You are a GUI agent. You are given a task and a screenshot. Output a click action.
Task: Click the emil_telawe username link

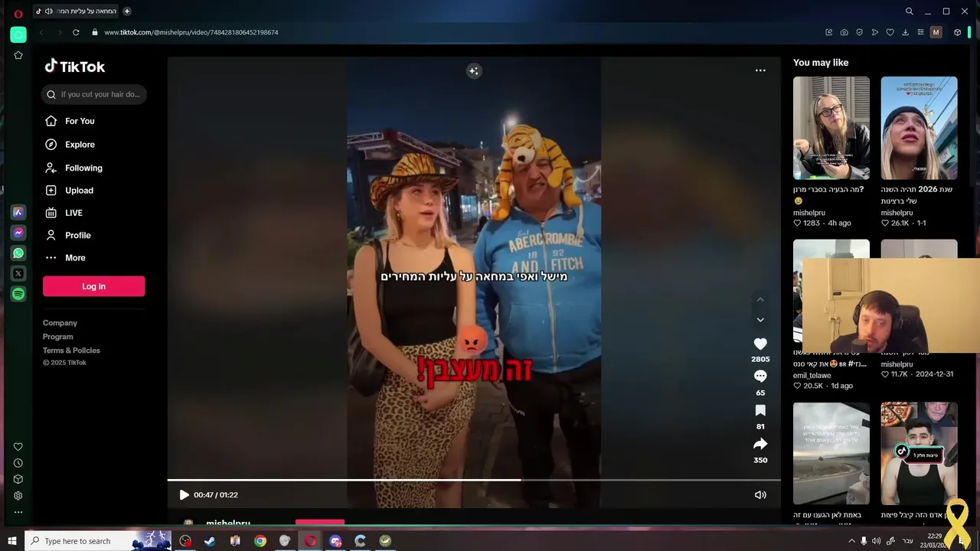[x=812, y=376]
